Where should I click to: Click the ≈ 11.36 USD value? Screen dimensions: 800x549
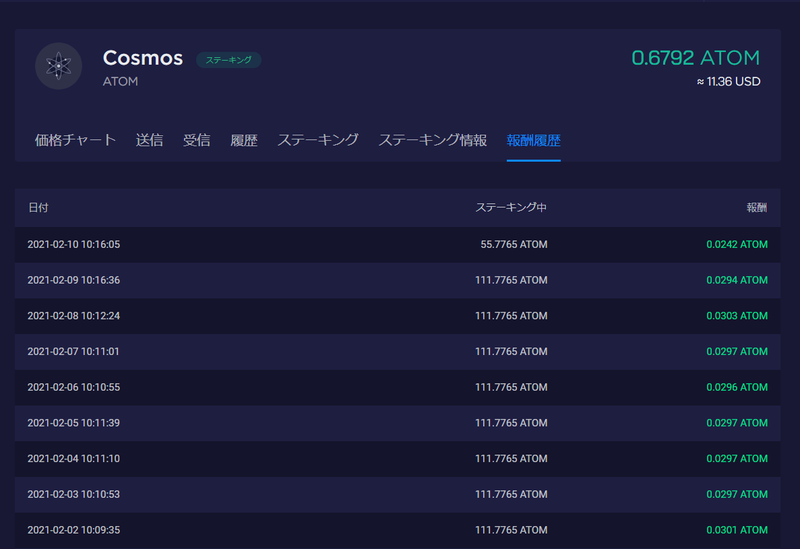click(729, 82)
